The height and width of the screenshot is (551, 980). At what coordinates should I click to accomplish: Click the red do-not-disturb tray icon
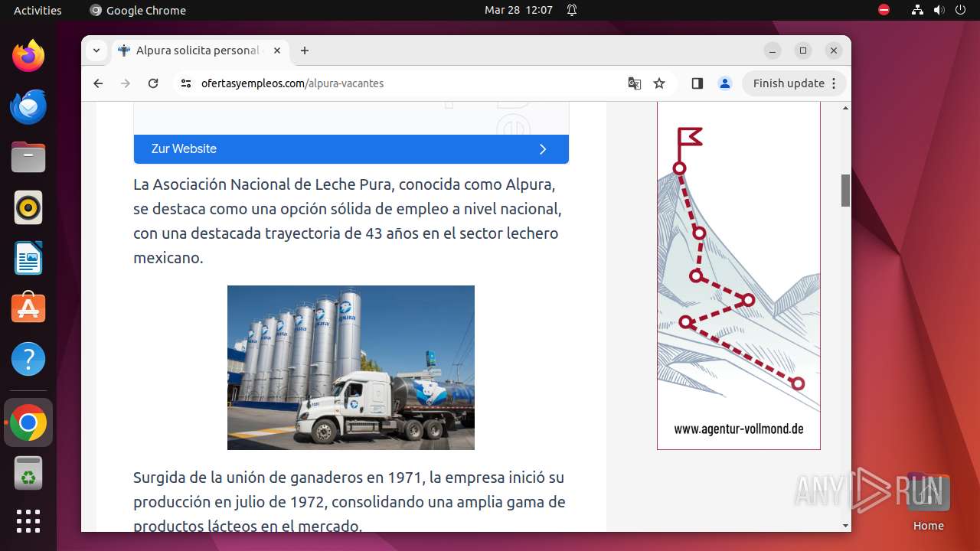[884, 10]
